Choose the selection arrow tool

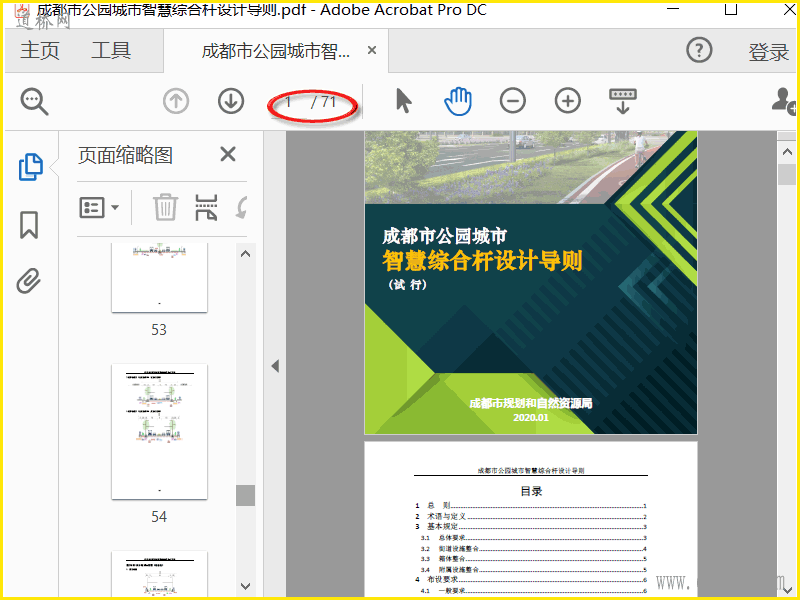pos(404,101)
